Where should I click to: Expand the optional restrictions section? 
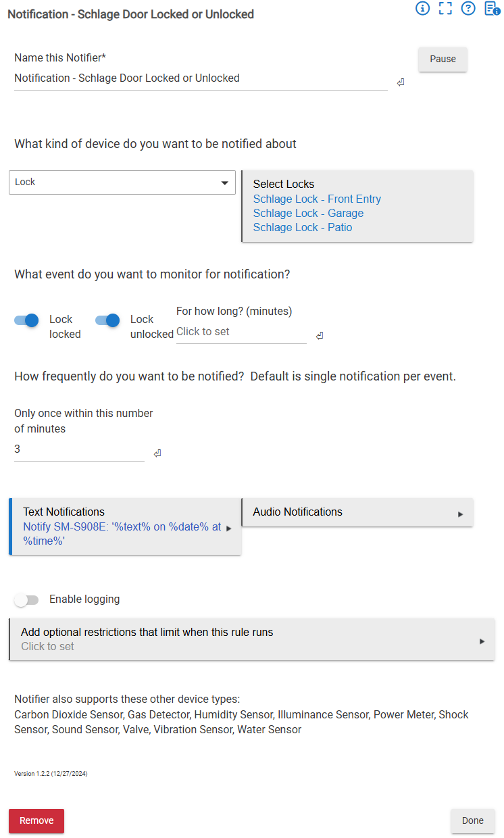point(251,639)
